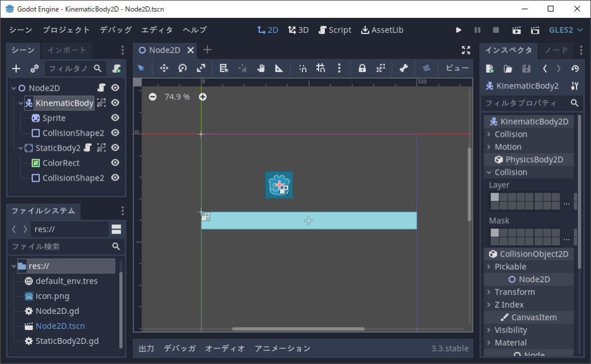Select the Rotate mode tool
591x364 pixels.
pyautogui.click(x=182, y=68)
